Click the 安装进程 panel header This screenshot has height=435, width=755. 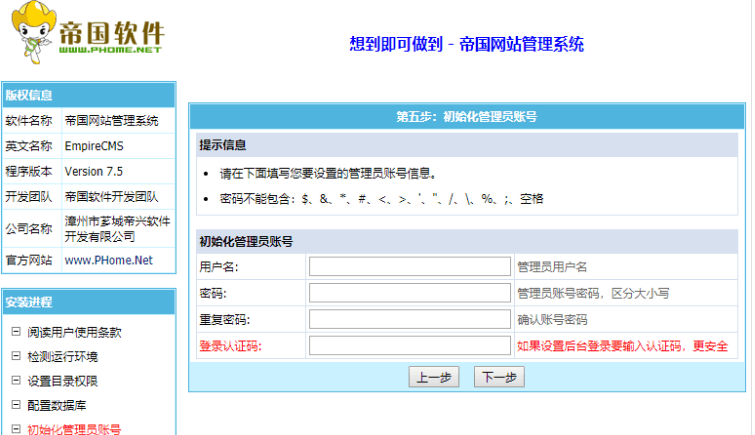point(89,302)
